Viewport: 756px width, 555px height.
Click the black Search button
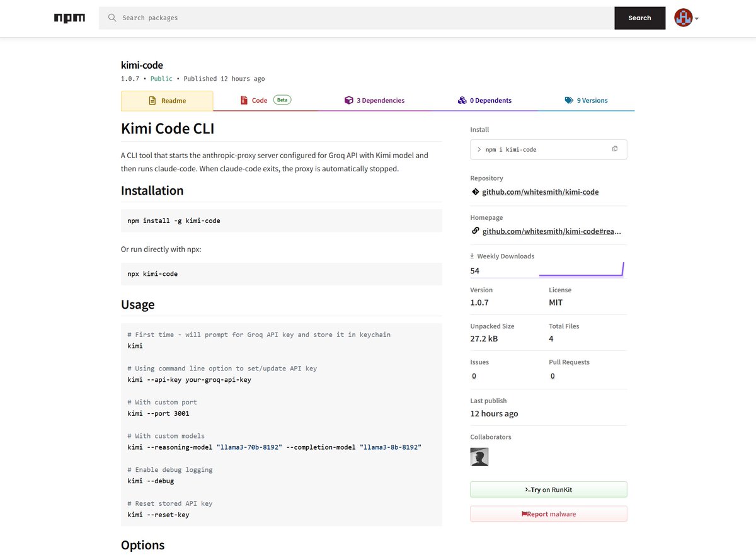click(639, 18)
